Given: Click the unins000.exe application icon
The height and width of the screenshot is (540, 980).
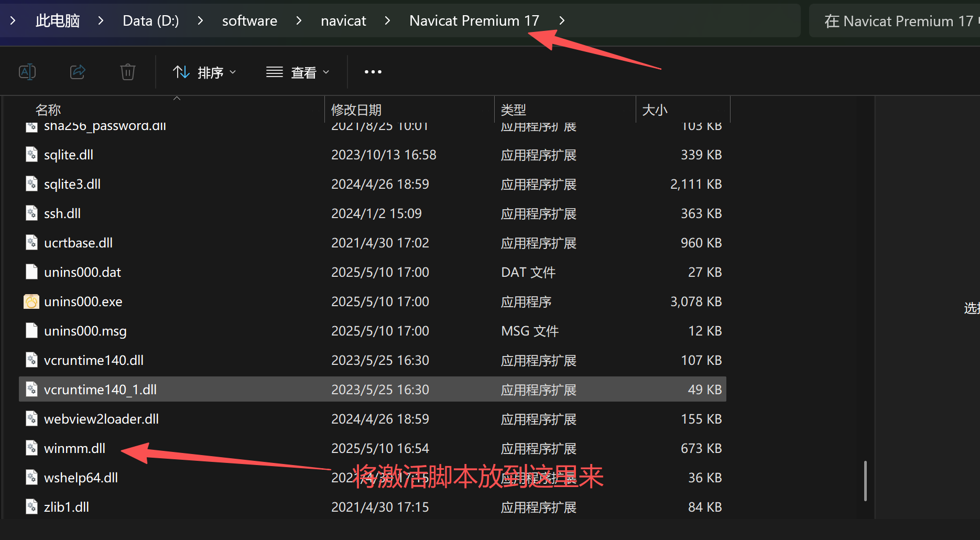Looking at the screenshot, I should click(31, 301).
